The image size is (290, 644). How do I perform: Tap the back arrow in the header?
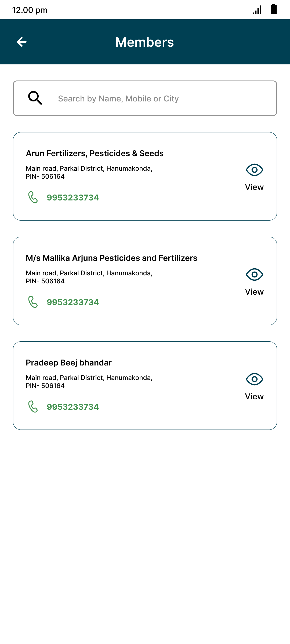[x=22, y=42]
